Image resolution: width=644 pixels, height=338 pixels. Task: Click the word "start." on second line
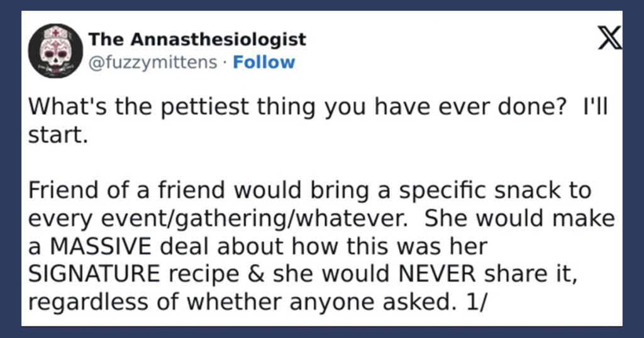tap(58, 135)
